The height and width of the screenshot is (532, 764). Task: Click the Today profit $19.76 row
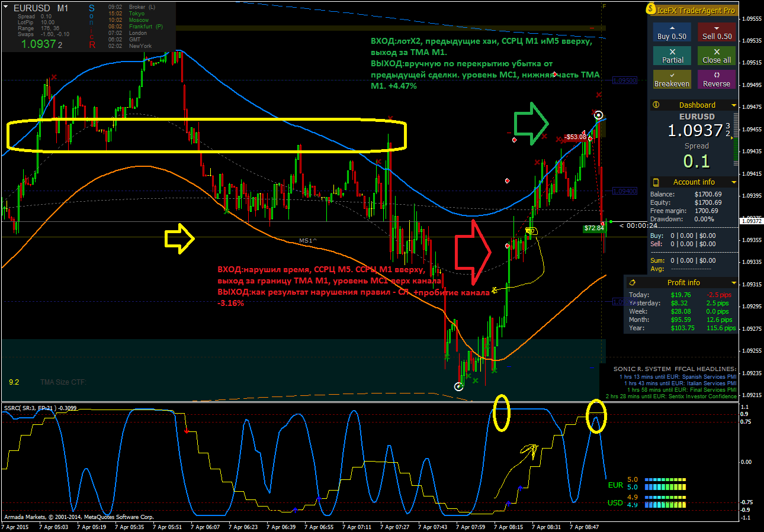[x=682, y=295]
